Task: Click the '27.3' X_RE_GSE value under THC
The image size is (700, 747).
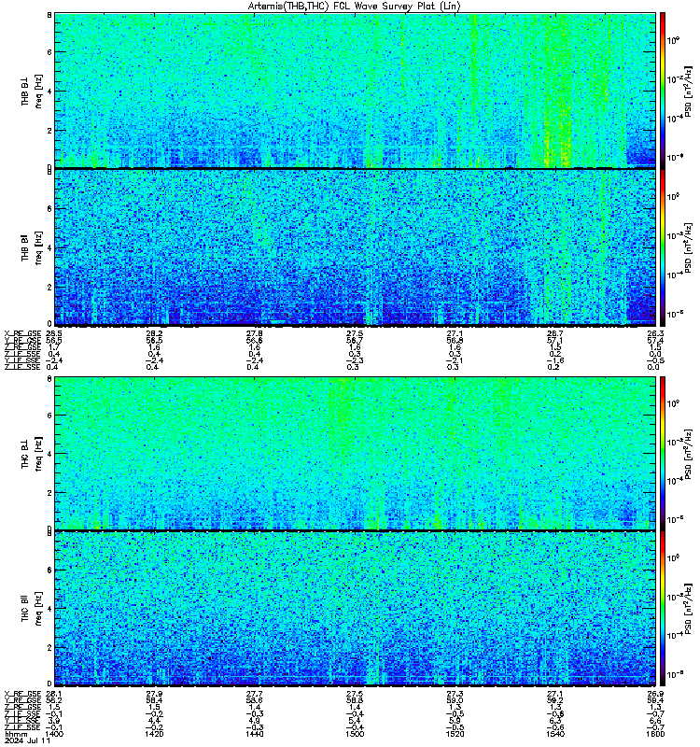Action: 455,694
